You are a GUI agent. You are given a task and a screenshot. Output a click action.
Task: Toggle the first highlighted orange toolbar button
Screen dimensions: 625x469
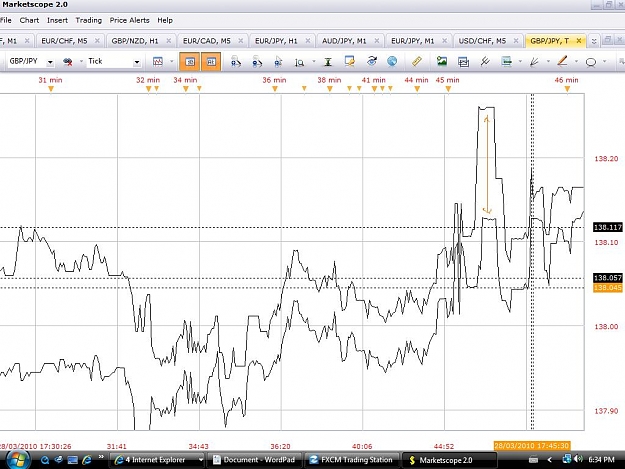click(190, 62)
